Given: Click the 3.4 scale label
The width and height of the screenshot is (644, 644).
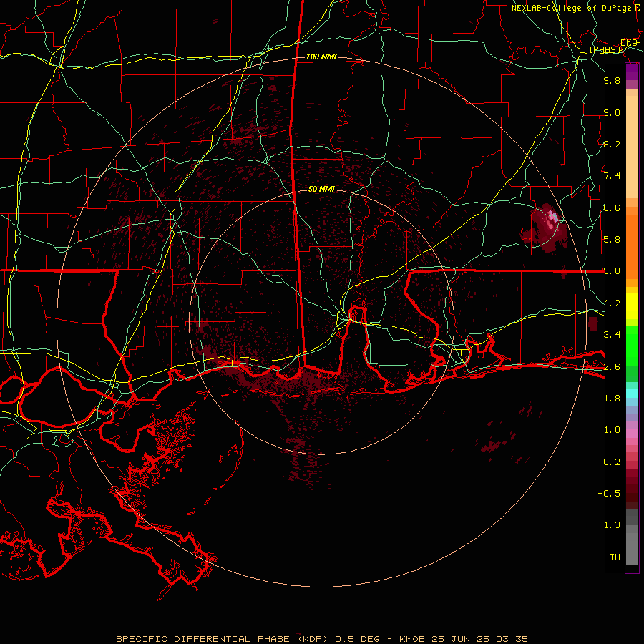Looking at the screenshot, I should [612, 334].
